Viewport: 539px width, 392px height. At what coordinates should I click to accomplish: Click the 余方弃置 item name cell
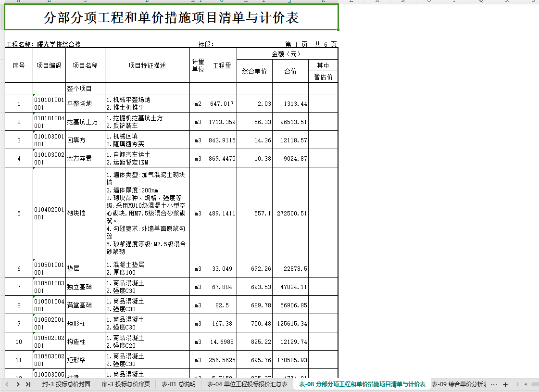click(85, 158)
